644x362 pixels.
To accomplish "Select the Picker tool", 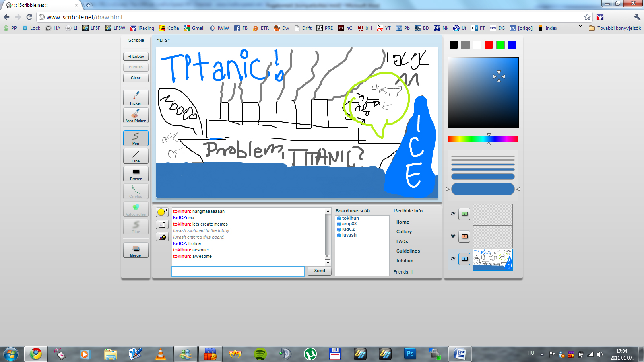I will 136,98.
